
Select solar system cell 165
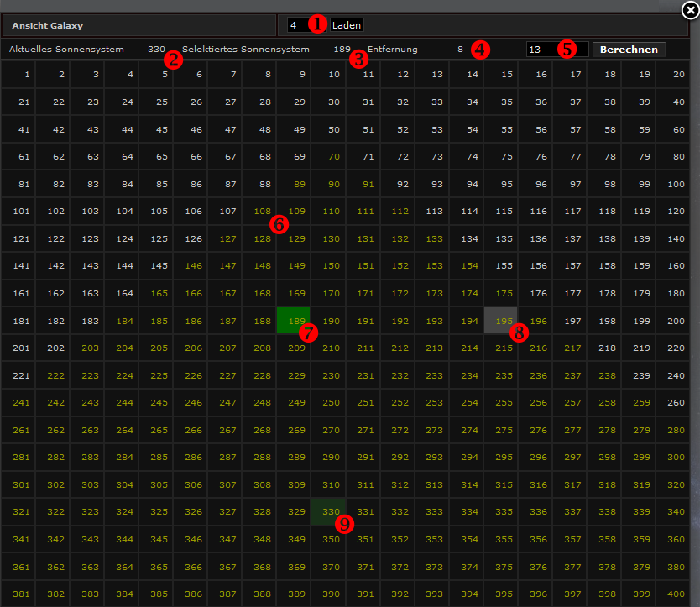pyautogui.click(x=156, y=293)
